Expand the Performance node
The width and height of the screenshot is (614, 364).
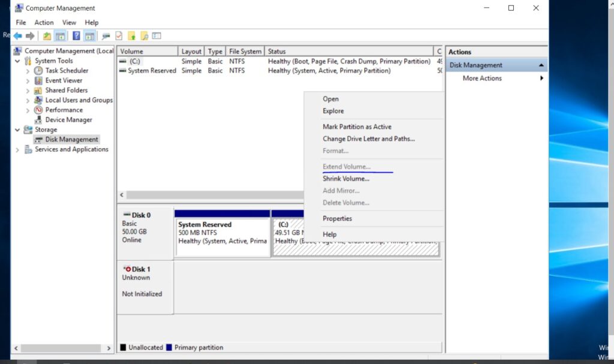click(x=28, y=110)
